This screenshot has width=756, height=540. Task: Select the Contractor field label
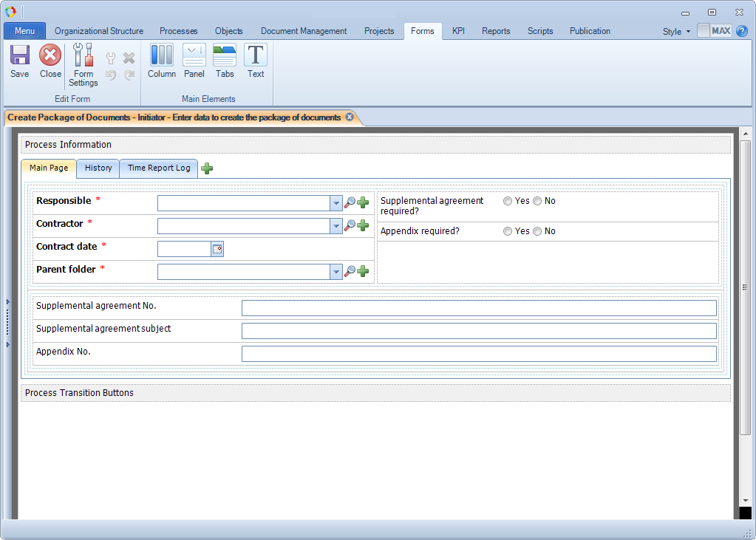click(59, 224)
